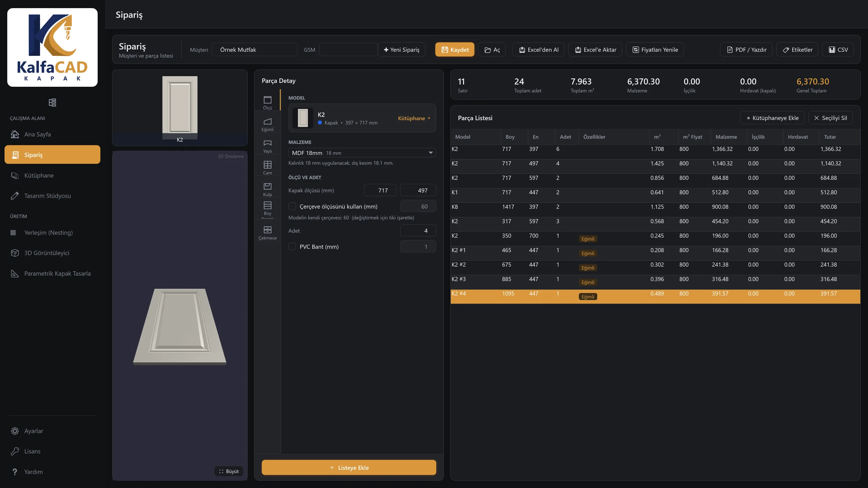Click Seçiliyi Sil button
868x488 pixels.
click(831, 118)
